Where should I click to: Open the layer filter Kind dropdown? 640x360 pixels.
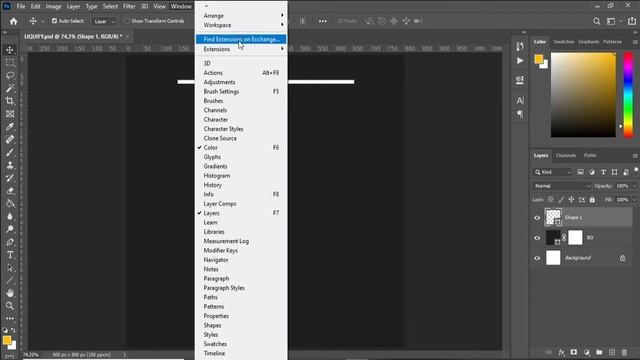pos(553,172)
